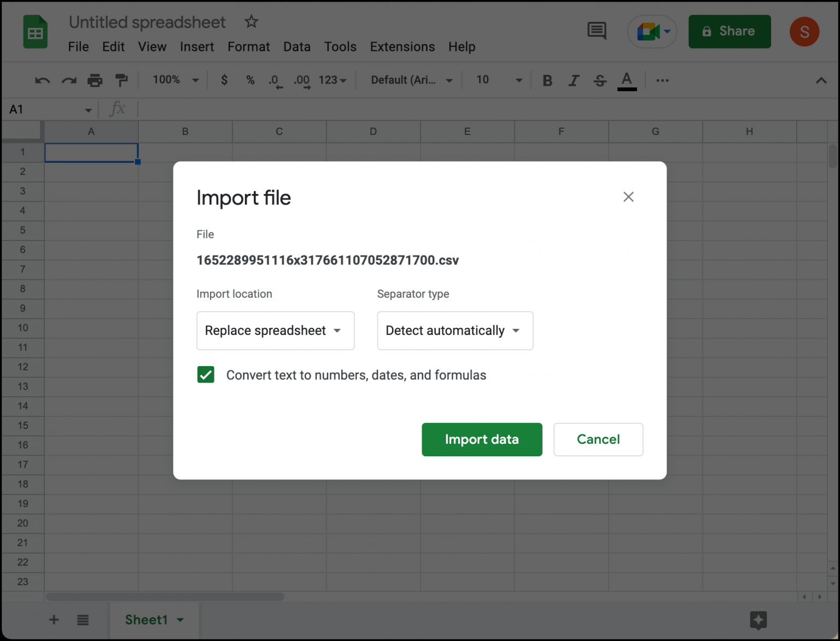The image size is (840, 641).
Task: Cancel the file import
Action: [598, 439]
